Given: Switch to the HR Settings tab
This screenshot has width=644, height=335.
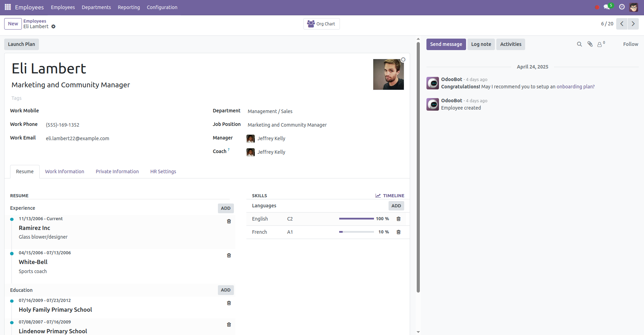Looking at the screenshot, I should pos(163,172).
